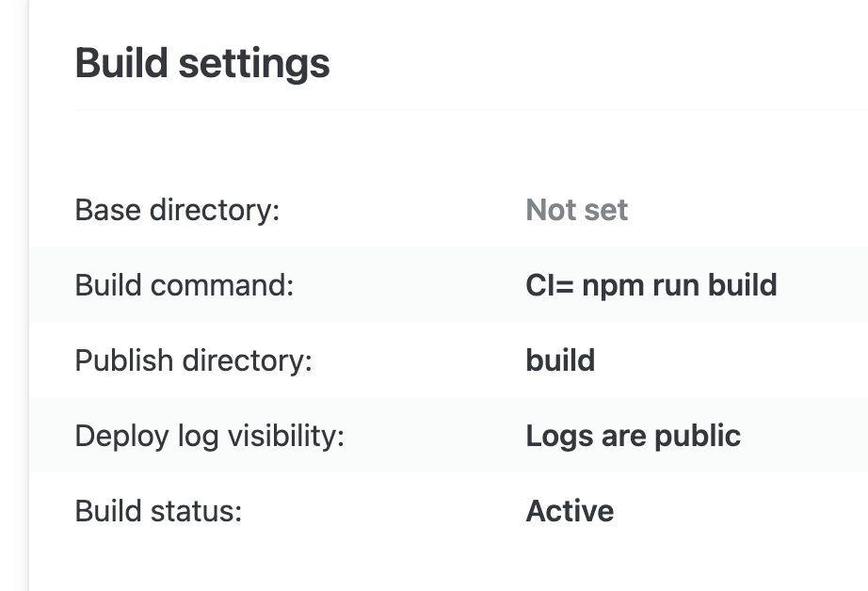Click the 'build' publish directory value
This screenshot has height=591, width=868.
(560, 360)
